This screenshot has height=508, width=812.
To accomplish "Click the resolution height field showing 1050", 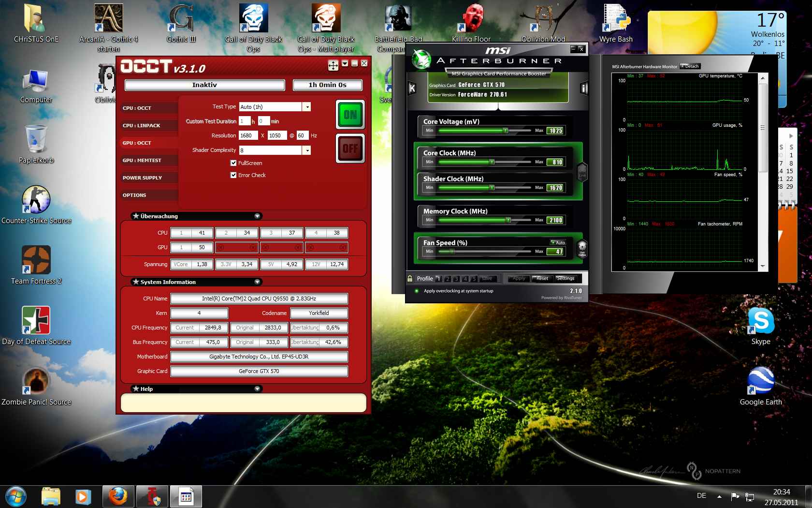I will 277,135.
